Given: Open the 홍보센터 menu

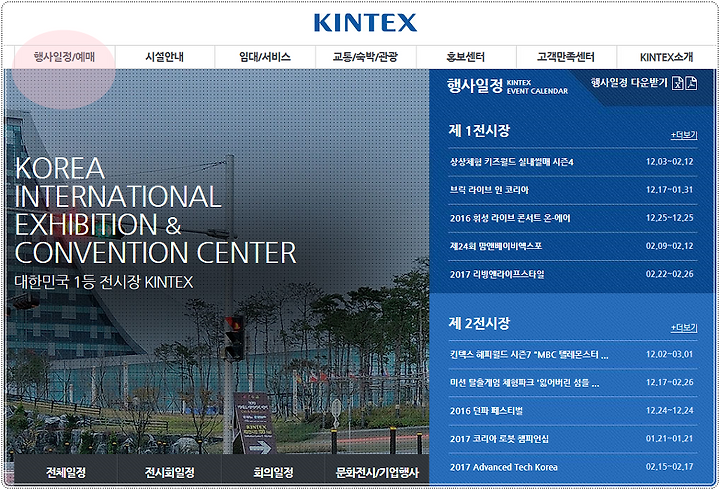Looking at the screenshot, I should point(466,57).
